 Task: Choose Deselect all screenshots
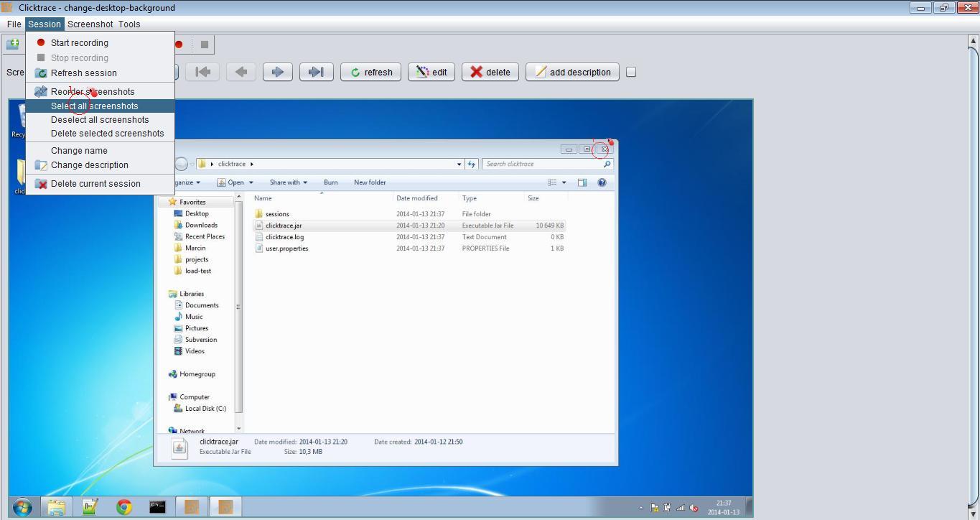coord(101,119)
